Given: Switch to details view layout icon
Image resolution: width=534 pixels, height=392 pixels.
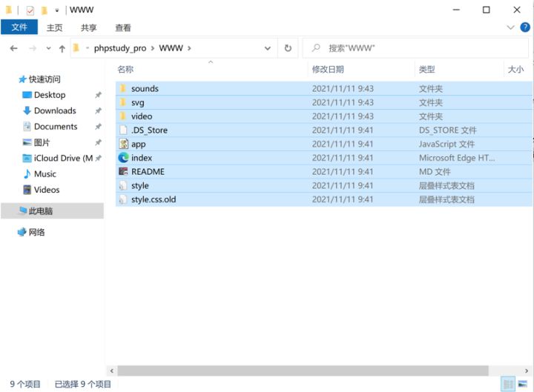Looking at the screenshot, I should point(508,384).
